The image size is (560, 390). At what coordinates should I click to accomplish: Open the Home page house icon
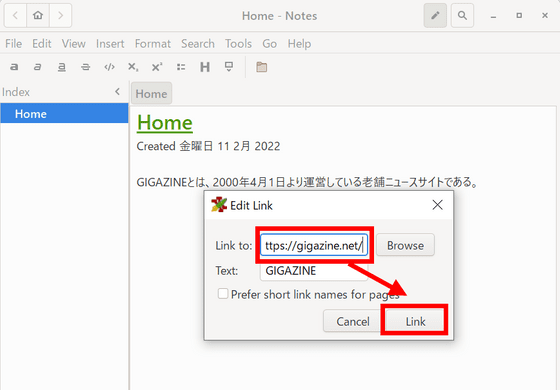point(38,16)
